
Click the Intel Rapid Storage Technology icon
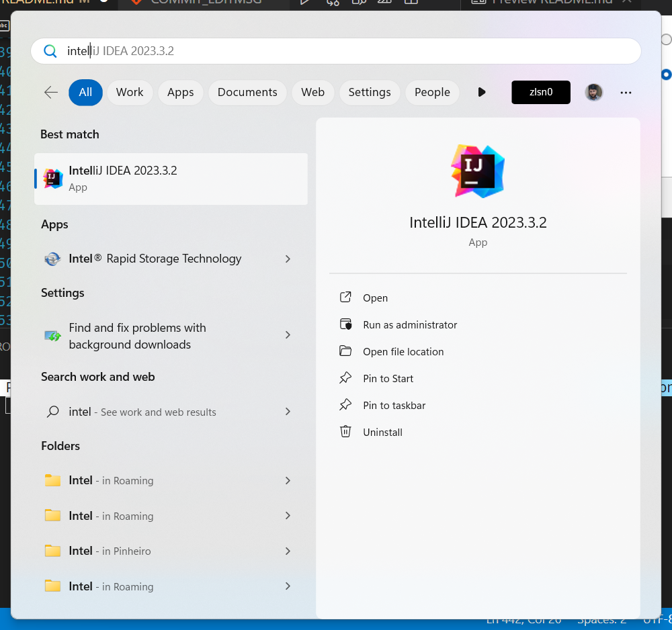52,259
